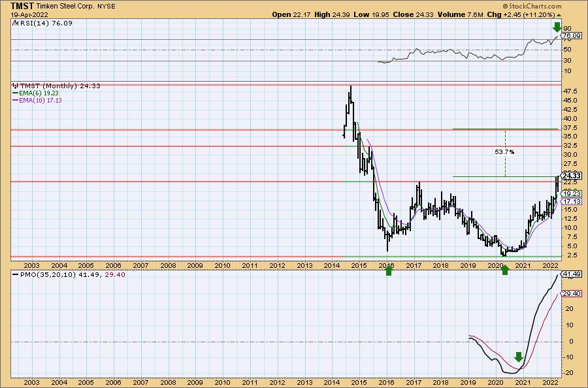This screenshot has height=388, width=588.
Task: Click the green up arrow under 2020
Action: coord(505,270)
